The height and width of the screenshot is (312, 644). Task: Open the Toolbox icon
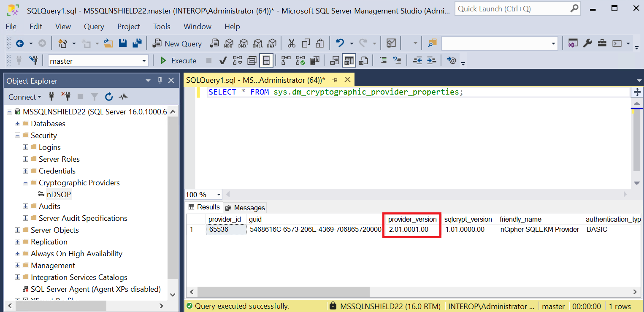602,43
